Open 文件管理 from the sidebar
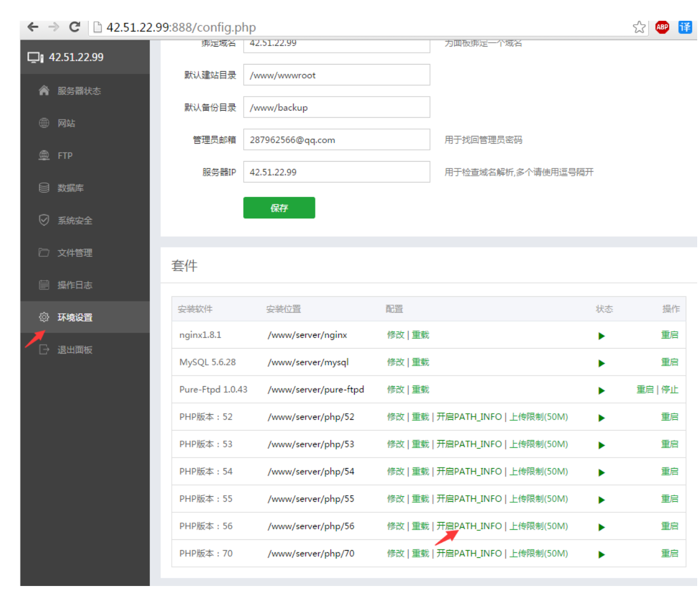This screenshot has width=700, height=609. coord(74,253)
